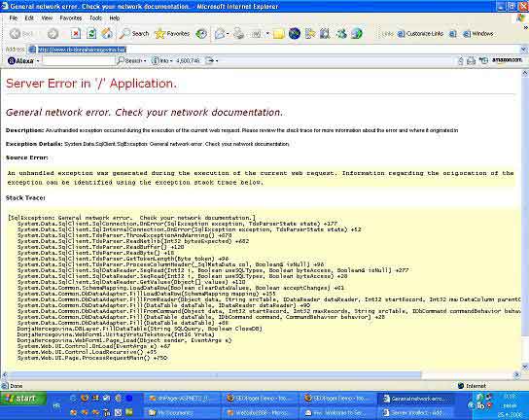Open the File menu
This screenshot has height=420, width=529.
click(x=14, y=17)
